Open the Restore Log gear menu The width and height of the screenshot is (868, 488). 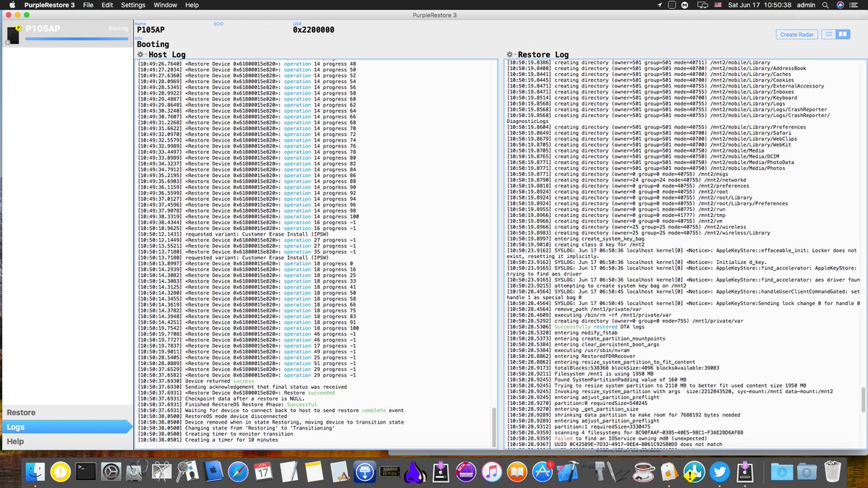coord(511,55)
